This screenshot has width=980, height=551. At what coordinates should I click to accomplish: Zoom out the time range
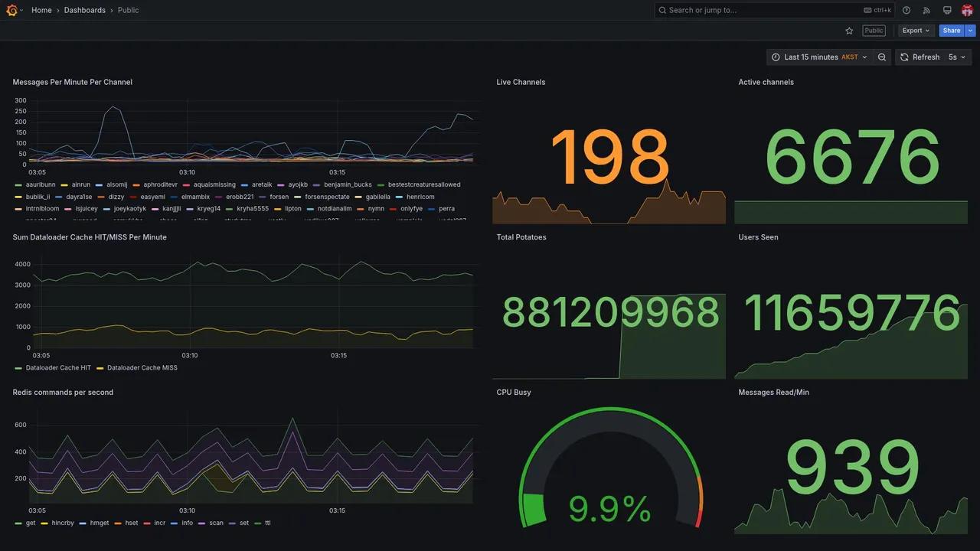pos(882,57)
